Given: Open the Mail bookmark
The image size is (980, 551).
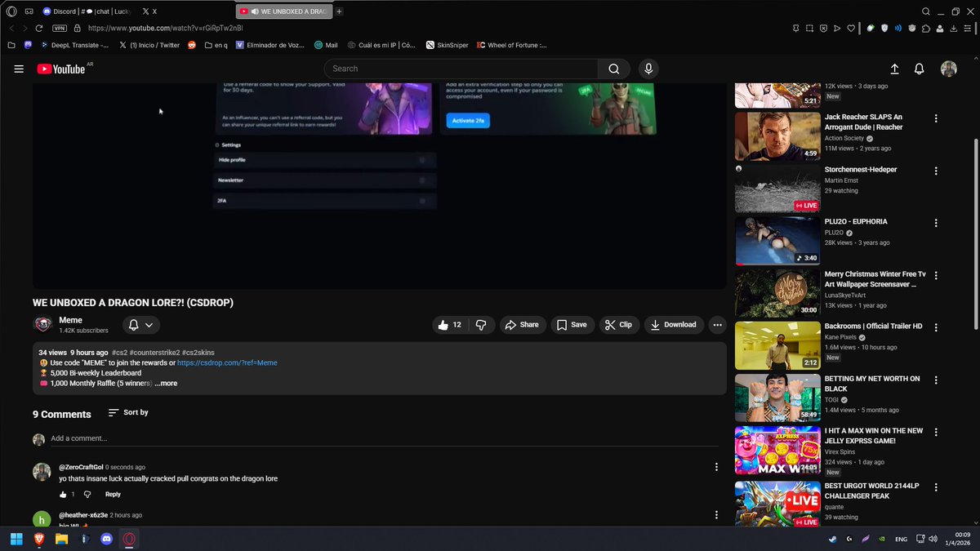Looking at the screenshot, I should pos(326,46).
